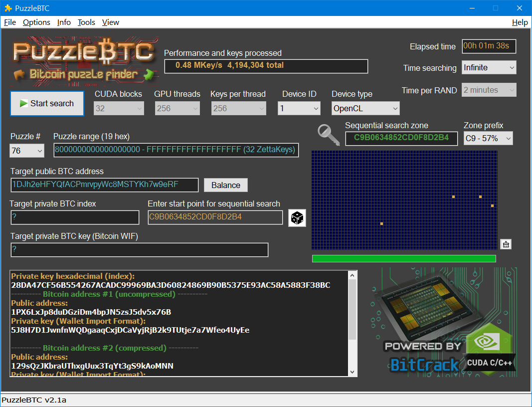This screenshot has height=407, width=532.
Task: Click the Elapsed time display box
Action: coord(489,46)
